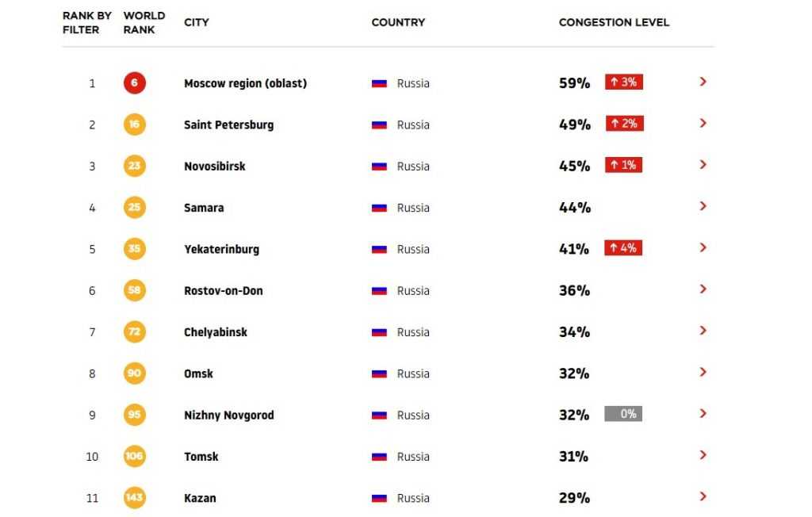Click the Russia flag next to Tomsk
The width and height of the screenshot is (812, 517).
point(379,457)
